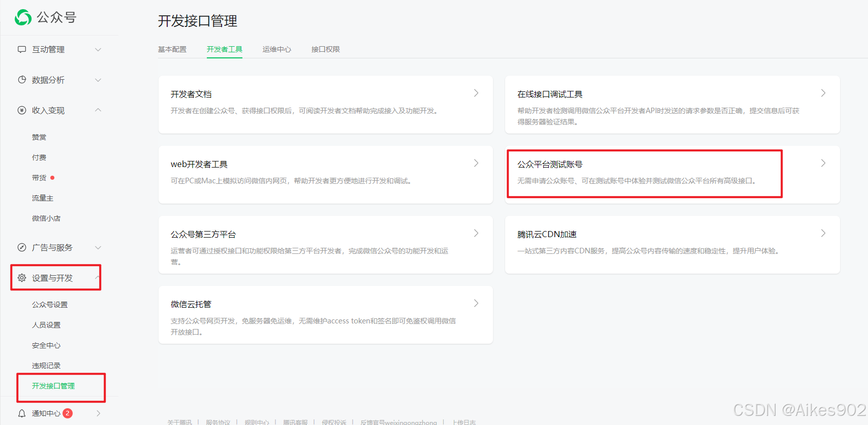Click the arrow on 微信云托管 card
Screen dimensions: 868x425
(476, 303)
